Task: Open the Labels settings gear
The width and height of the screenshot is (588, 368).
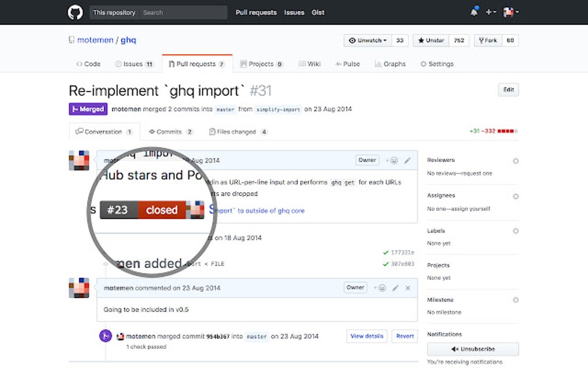Action: click(x=516, y=231)
